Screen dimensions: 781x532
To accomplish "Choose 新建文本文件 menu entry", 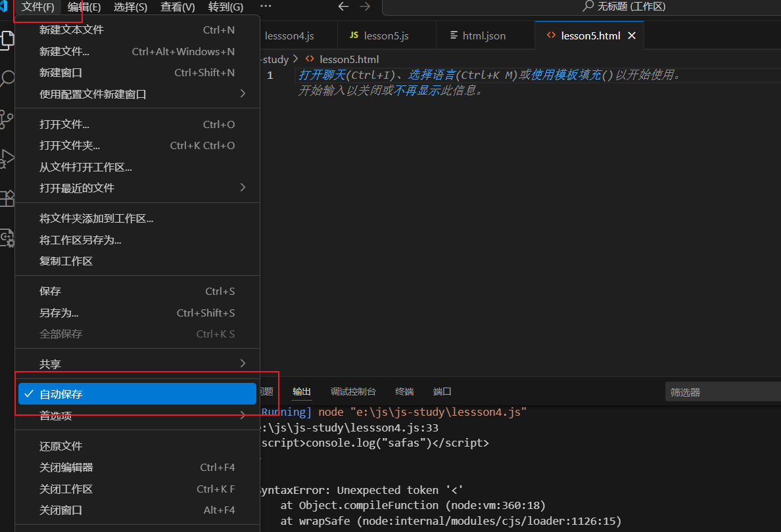I will (137, 30).
